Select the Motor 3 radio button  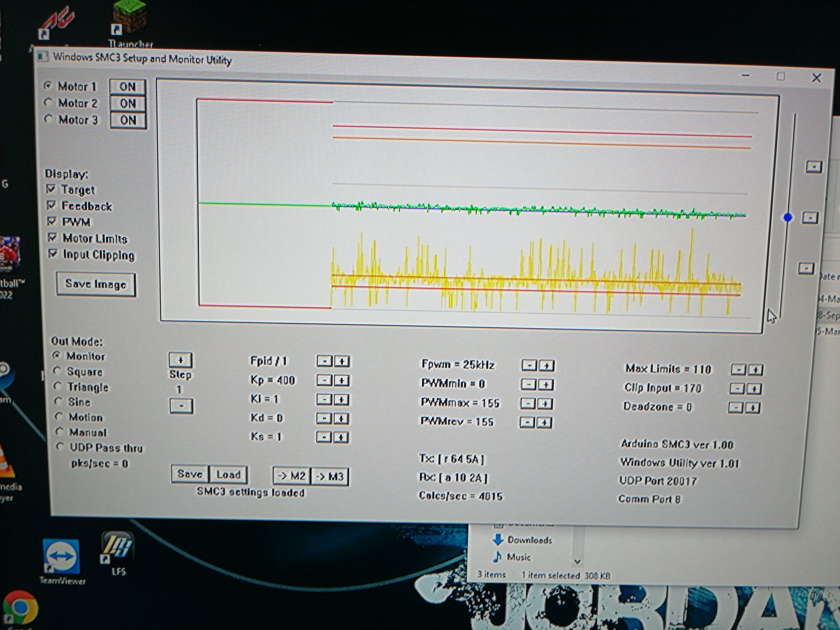(x=48, y=119)
